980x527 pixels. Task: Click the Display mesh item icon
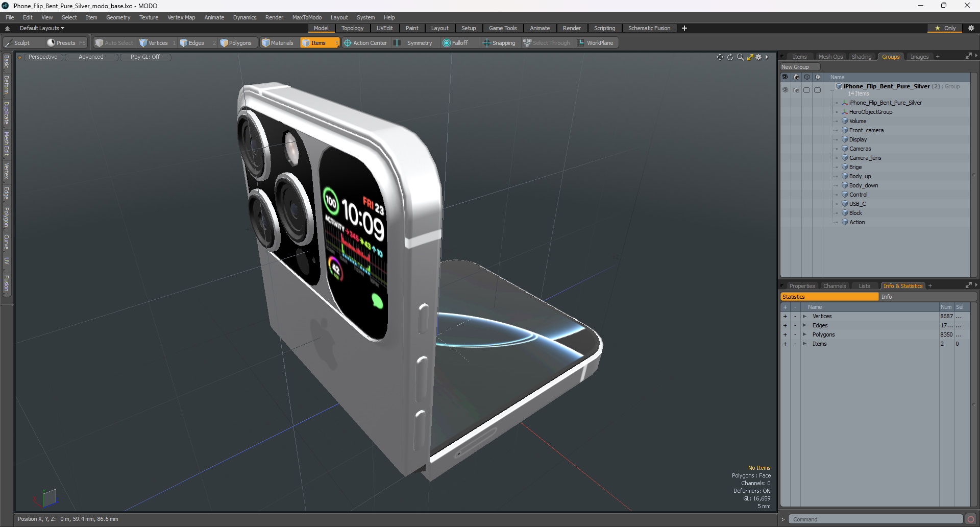pos(845,139)
